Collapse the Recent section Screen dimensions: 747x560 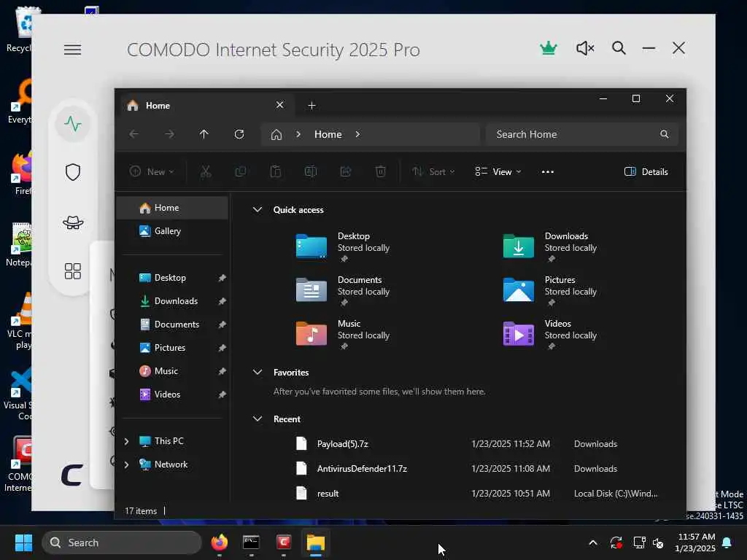coord(258,419)
